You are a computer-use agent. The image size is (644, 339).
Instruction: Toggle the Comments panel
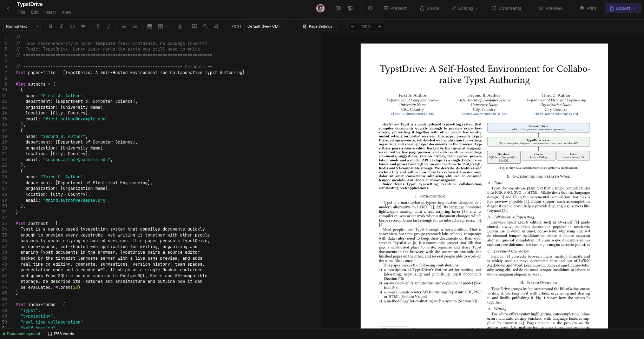point(506,8)
